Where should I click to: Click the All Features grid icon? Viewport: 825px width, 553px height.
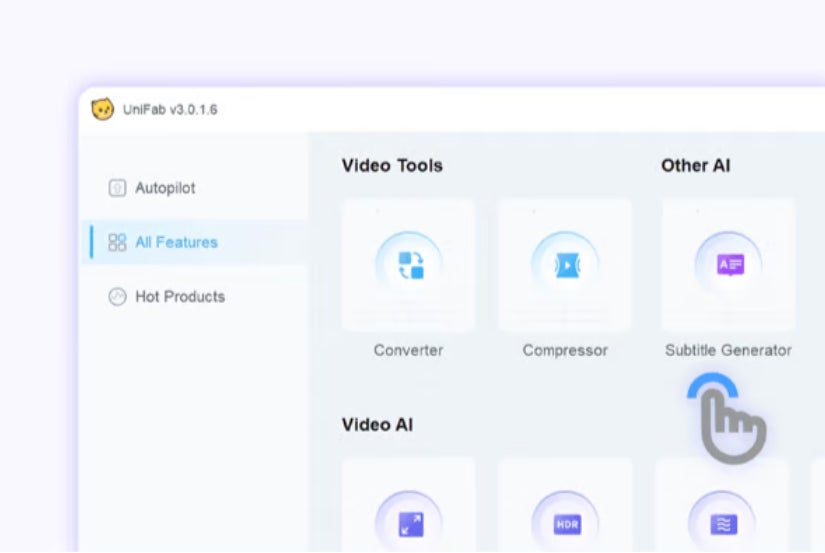coord(117,242)
